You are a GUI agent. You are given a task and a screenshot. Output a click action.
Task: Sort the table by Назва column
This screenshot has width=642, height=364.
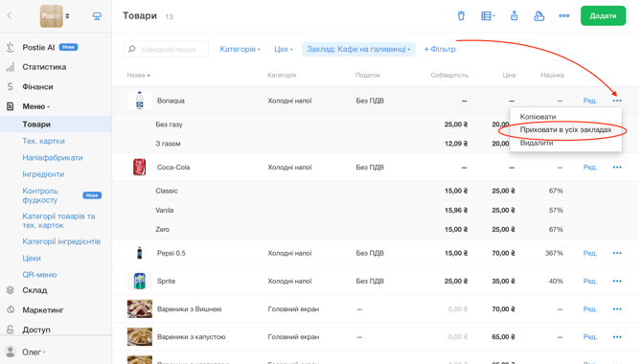[x=138, y=75]
